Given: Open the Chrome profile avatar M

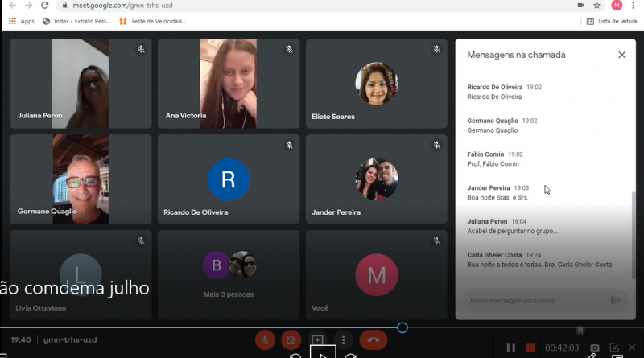Looking at the screenshot, I should (617, 5).
